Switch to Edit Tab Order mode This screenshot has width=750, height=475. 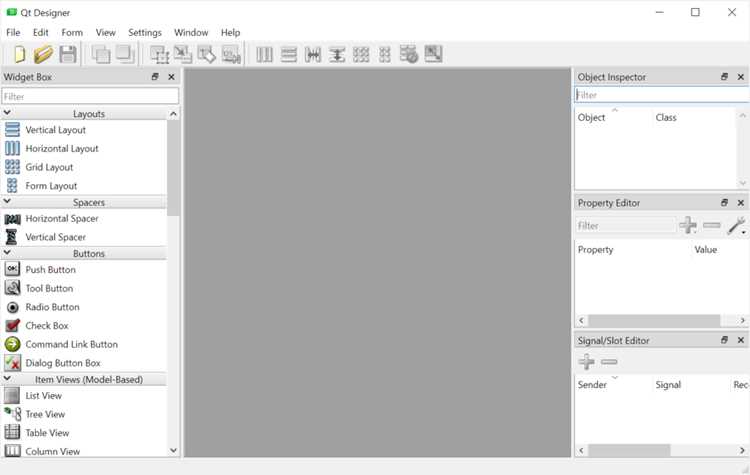click(x=232, y=54)
